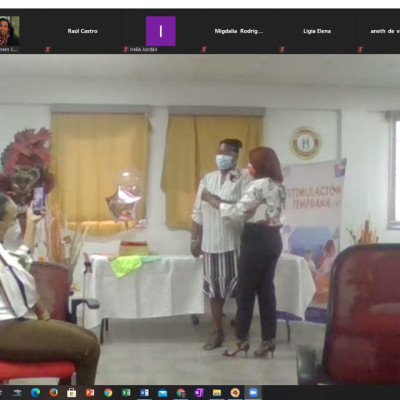This screenshot has height=400, width=400.
Task: Click the Zoom icon in taskbar
Action: (x=253, y=392)
